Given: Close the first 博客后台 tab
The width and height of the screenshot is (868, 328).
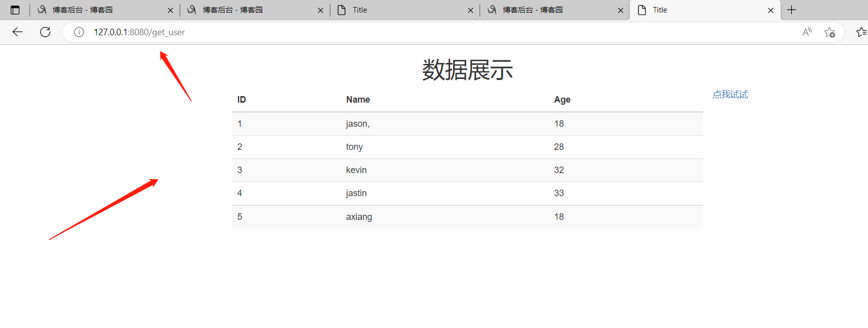Looking at the screenshot, I should tap(170, 10).
